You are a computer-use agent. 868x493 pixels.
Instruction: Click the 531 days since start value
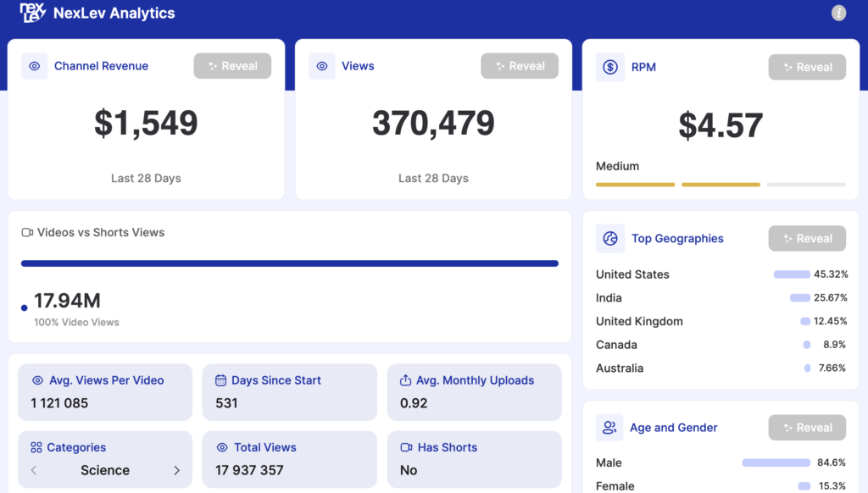coord(226,403)
